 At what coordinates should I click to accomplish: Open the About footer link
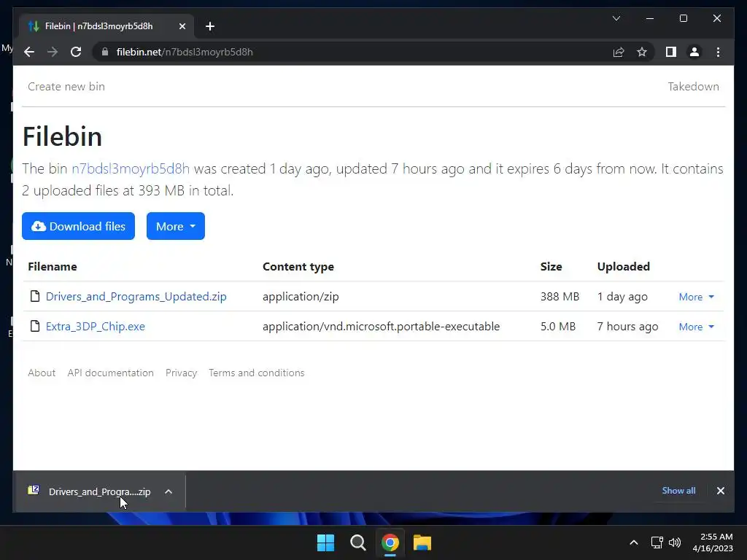(42, 373)
